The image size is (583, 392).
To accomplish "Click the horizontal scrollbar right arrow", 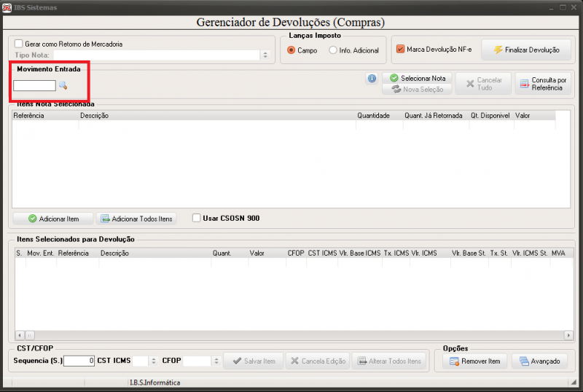I will coord(568,335).
